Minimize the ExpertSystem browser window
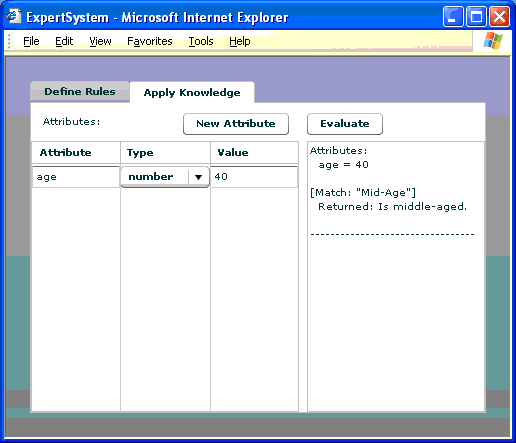The image size is (516, 443). 453,16
